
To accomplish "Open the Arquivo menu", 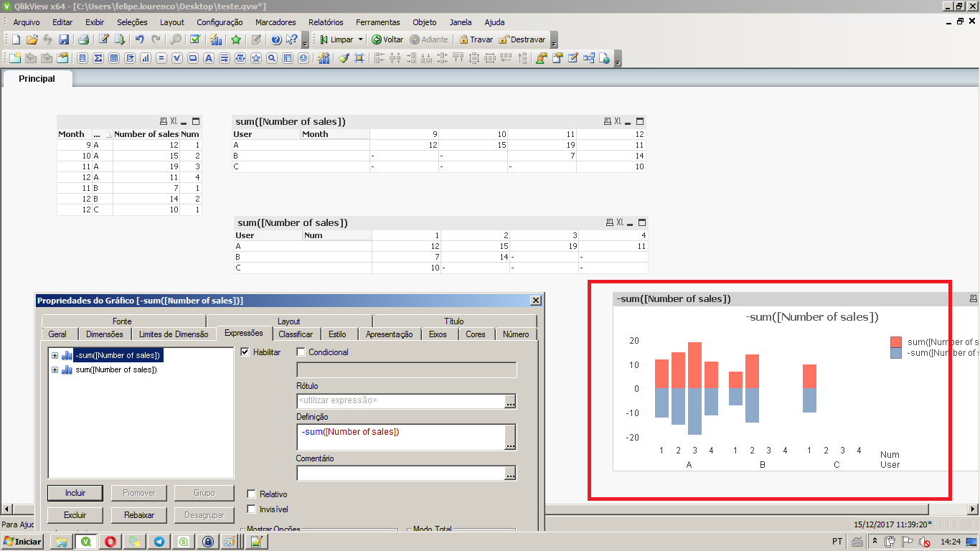I will tap(27, 22).
